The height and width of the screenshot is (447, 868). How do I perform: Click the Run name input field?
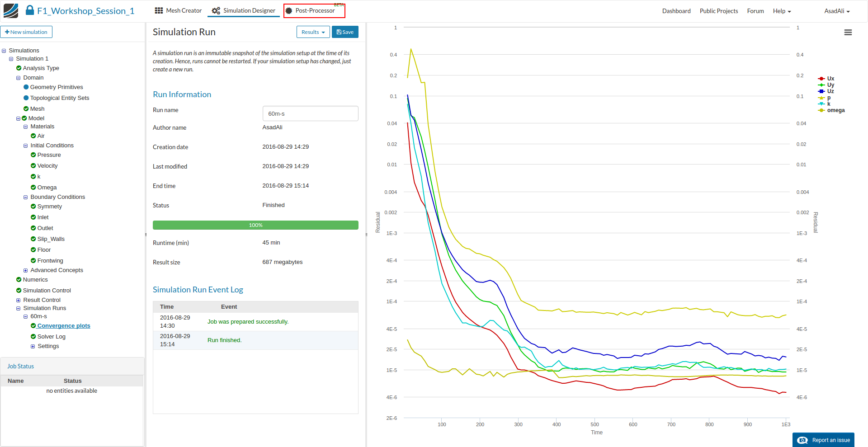pos(310,113)
